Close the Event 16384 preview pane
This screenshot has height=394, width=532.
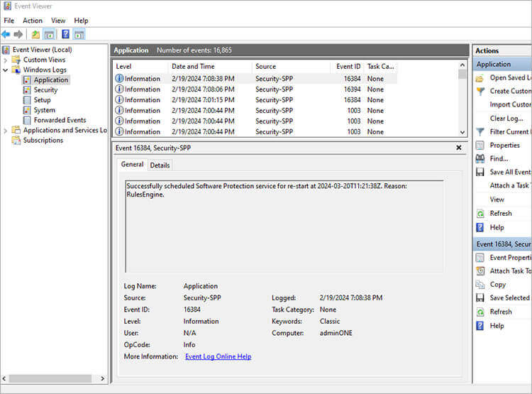pyautogui.click(x=459, y=148)
